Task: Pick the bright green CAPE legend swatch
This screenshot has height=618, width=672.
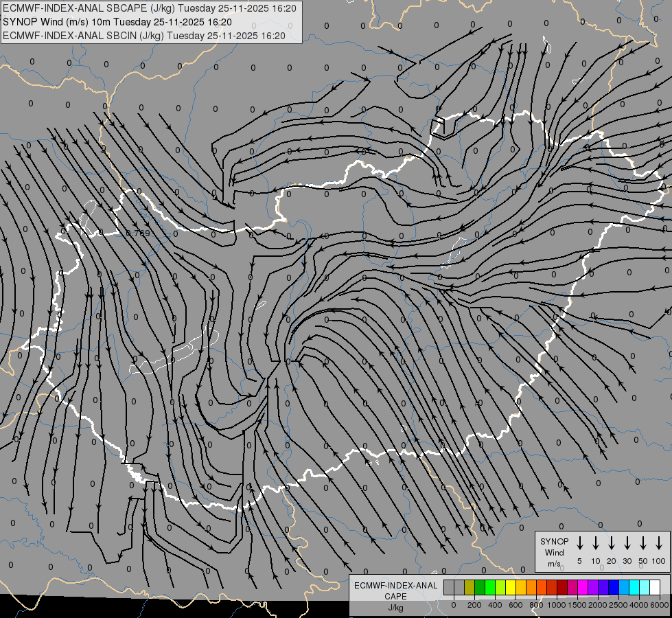Action: click(x=490, y=587)
